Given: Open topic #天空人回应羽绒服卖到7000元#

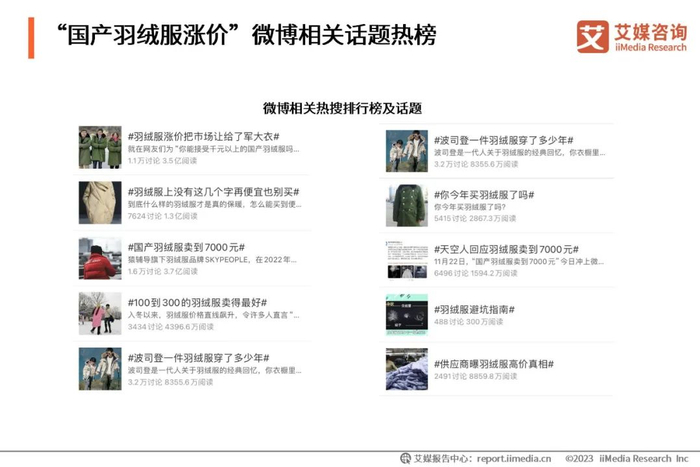Looking at the screenshot, I should 506,249.
